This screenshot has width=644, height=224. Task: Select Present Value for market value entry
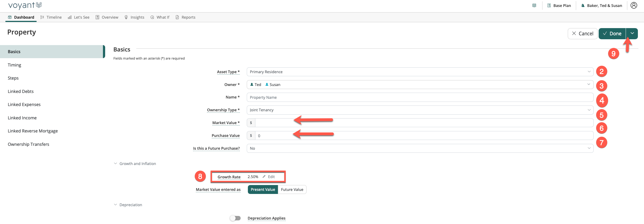pyautogui.click(x=263, y=189)
